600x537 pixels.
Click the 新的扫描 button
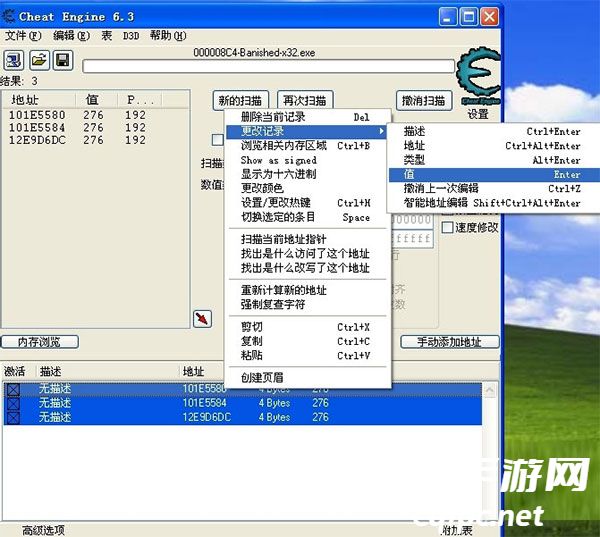coord(241,101)
